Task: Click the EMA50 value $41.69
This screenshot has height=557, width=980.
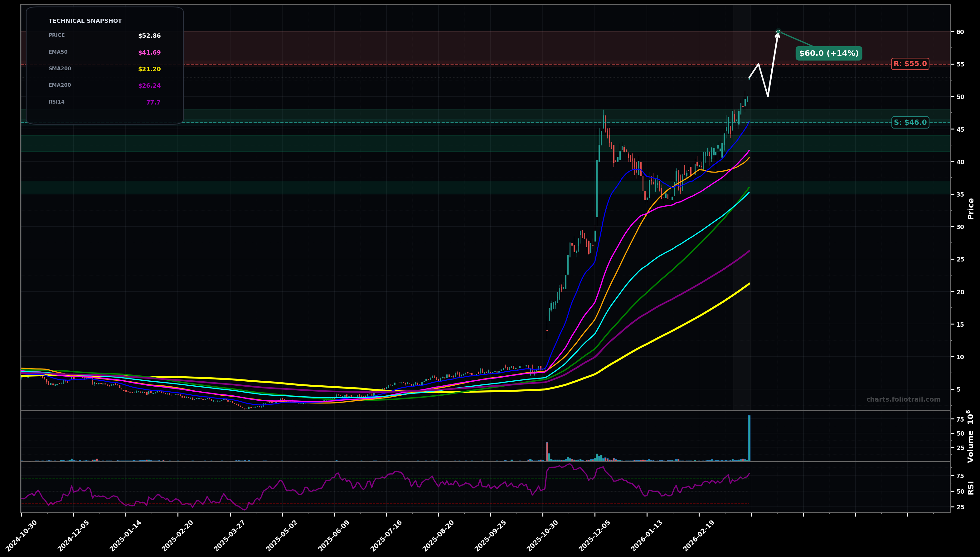Action: coord(149,52)
